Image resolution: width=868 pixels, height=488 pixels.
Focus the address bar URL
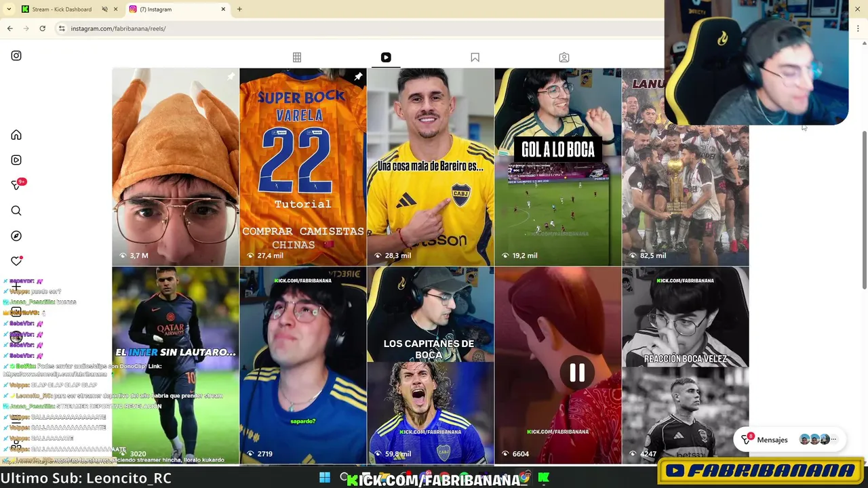point(118,28)
